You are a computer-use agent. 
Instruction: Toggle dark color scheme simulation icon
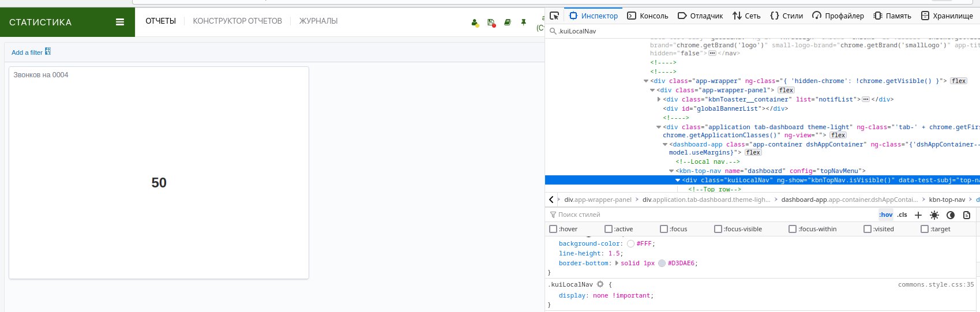tap(951, 215)
